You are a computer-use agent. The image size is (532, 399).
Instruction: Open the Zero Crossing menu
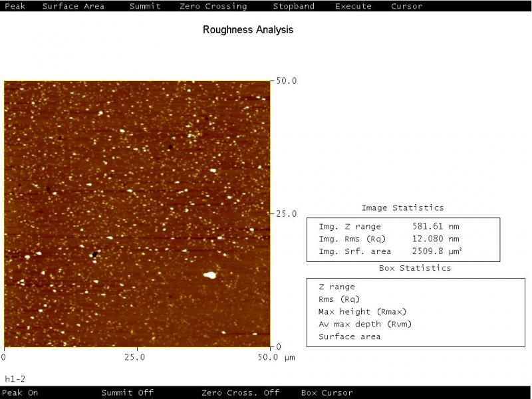[x=213, y=6]
